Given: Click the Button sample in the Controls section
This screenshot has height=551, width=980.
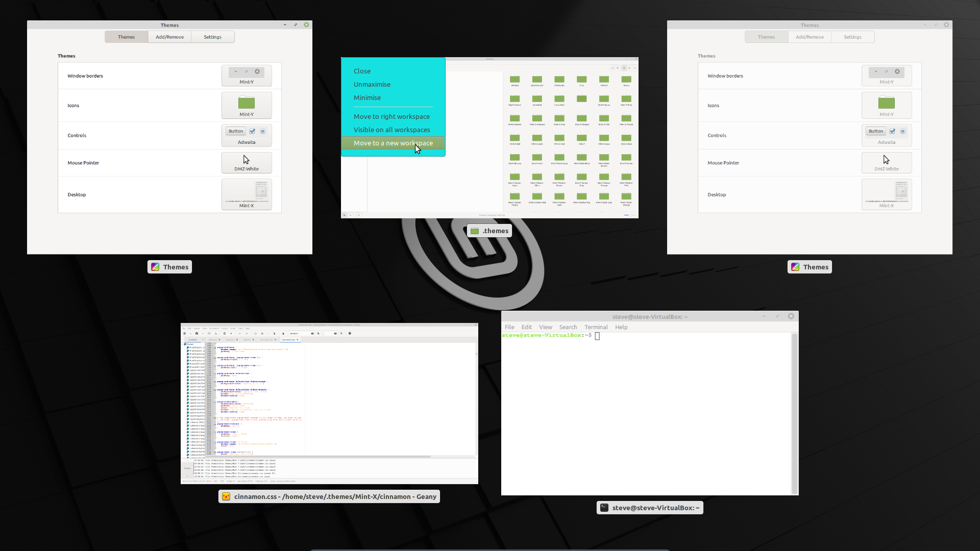Looking at the screenshot, I should pos(235,131).
